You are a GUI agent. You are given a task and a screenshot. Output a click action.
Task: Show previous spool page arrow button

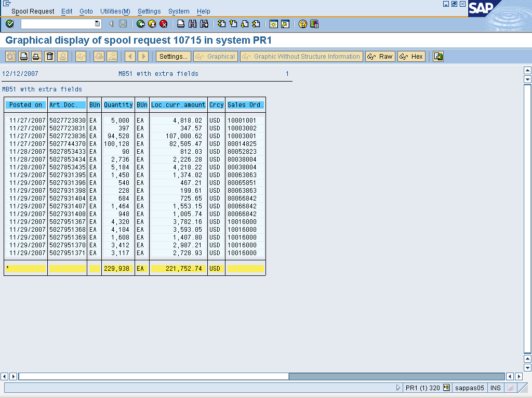pos(130,56)
